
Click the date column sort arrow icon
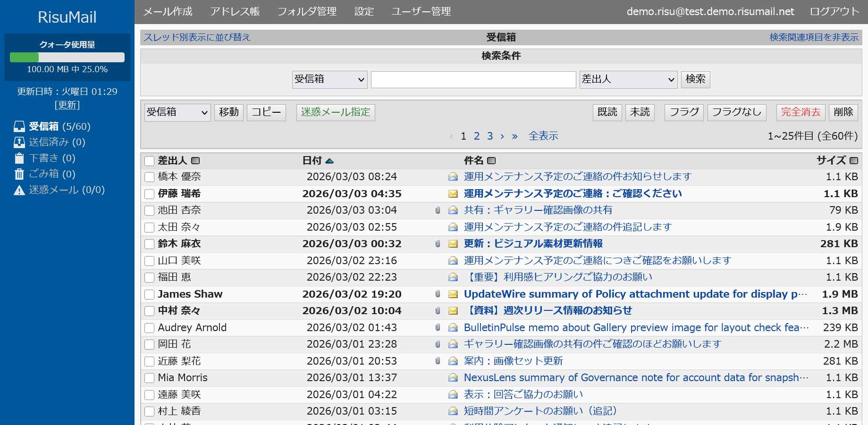click(329, 161)
